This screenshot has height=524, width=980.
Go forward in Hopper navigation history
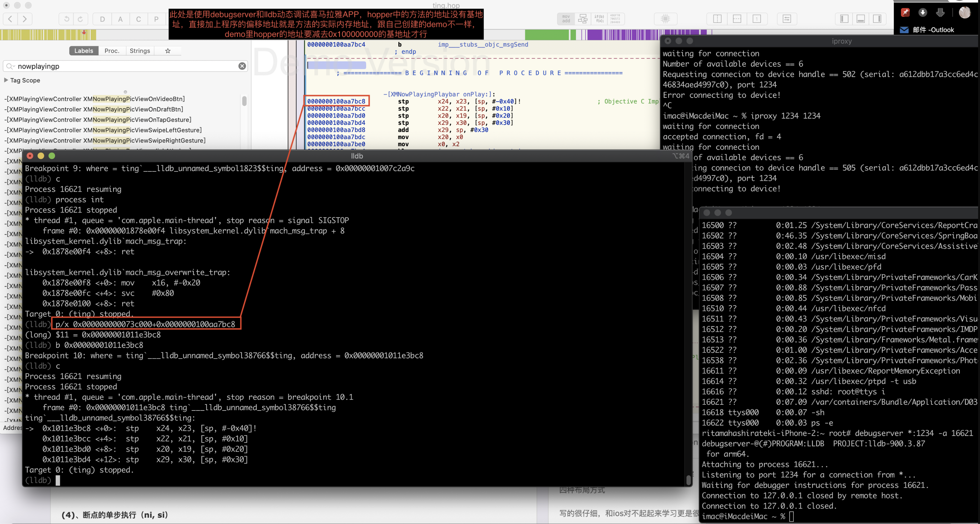(25, 19)
